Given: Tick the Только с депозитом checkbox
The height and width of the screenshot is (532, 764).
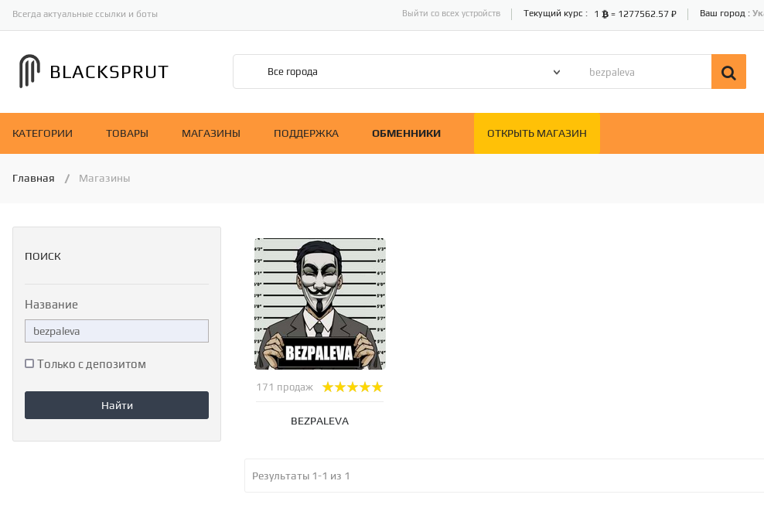Looking at the screenshot, I should 29,363.
